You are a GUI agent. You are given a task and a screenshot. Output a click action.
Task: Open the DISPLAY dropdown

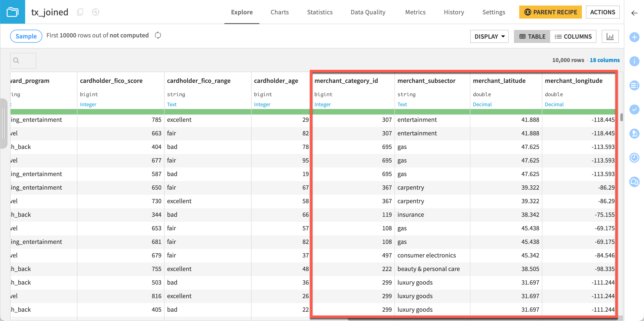489,36
